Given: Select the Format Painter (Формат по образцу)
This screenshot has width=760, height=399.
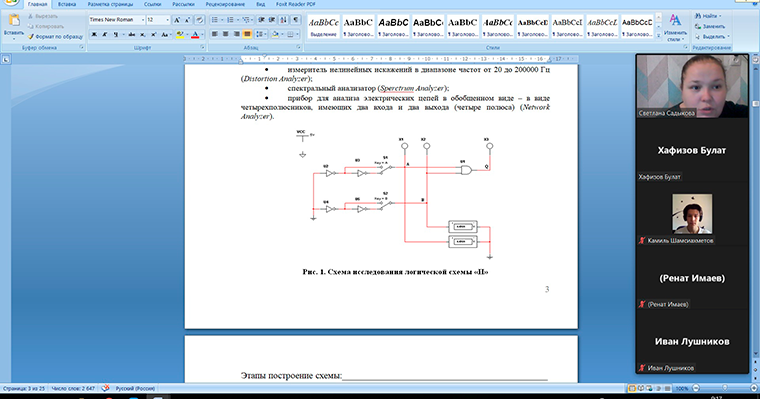Looking at the screenshot, I should (55, 36).
